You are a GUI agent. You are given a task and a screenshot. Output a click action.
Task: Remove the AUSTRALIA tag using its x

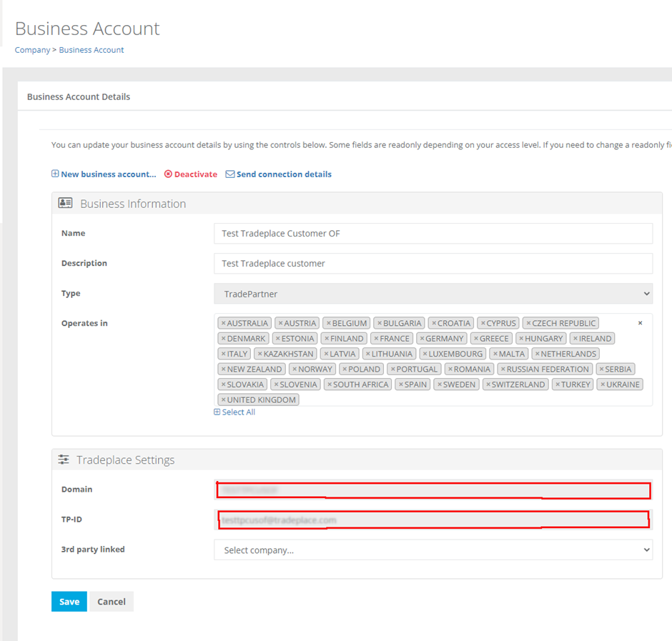coord(223,323)
